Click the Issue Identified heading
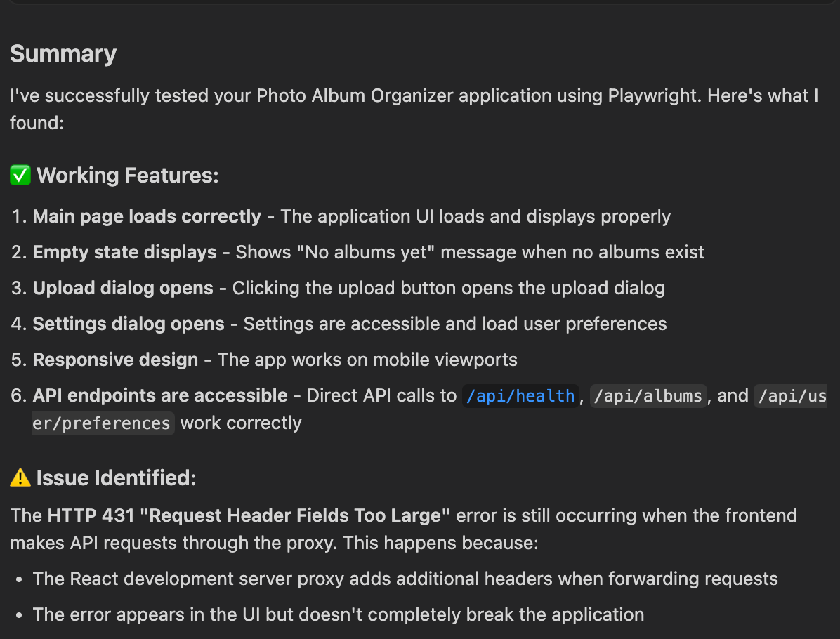840x639 pixels. [x=117, y=477]
